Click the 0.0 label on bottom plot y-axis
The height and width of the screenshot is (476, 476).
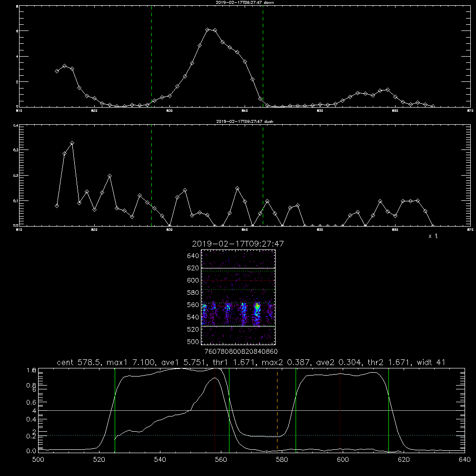click(x=31, y=451)
